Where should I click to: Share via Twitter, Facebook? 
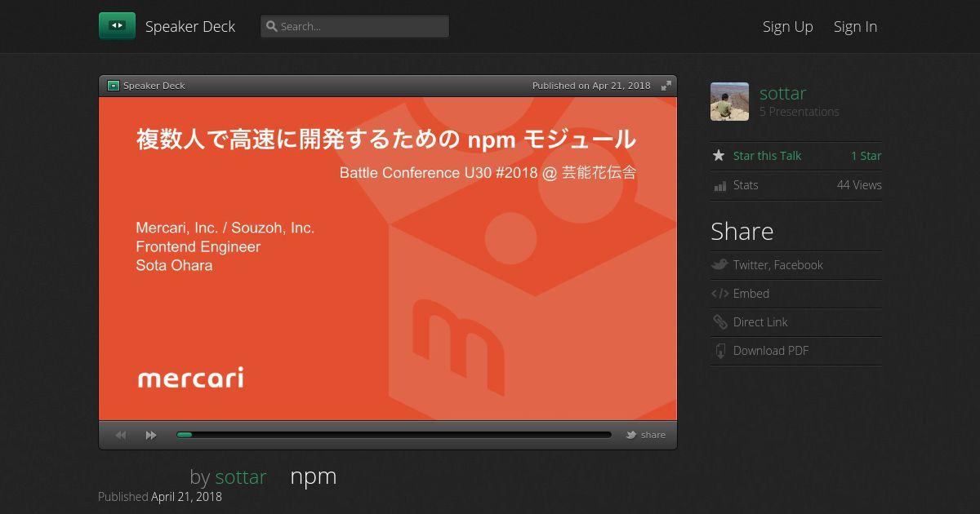pos(778,264)
